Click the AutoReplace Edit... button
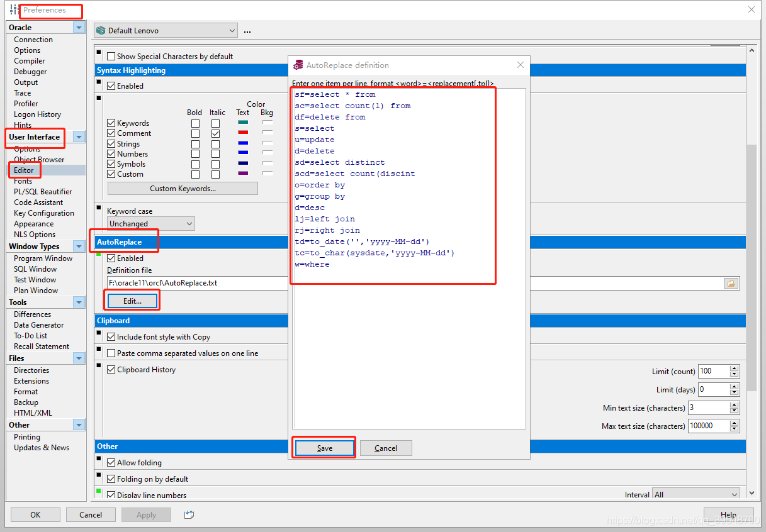Image resolution: width=766 pixels, height=532 pixels. pyautogui.click(x=132, y=301)
